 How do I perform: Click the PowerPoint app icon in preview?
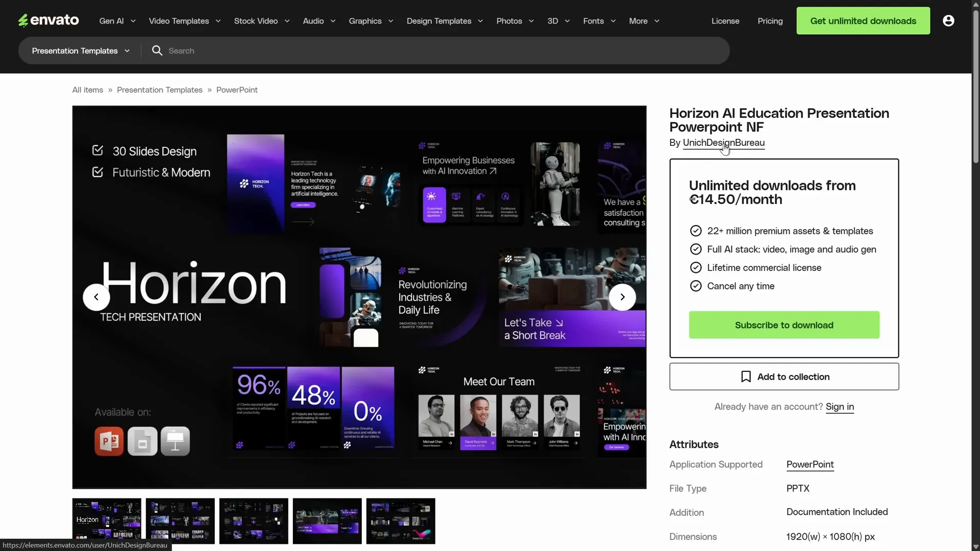(109, 441)
